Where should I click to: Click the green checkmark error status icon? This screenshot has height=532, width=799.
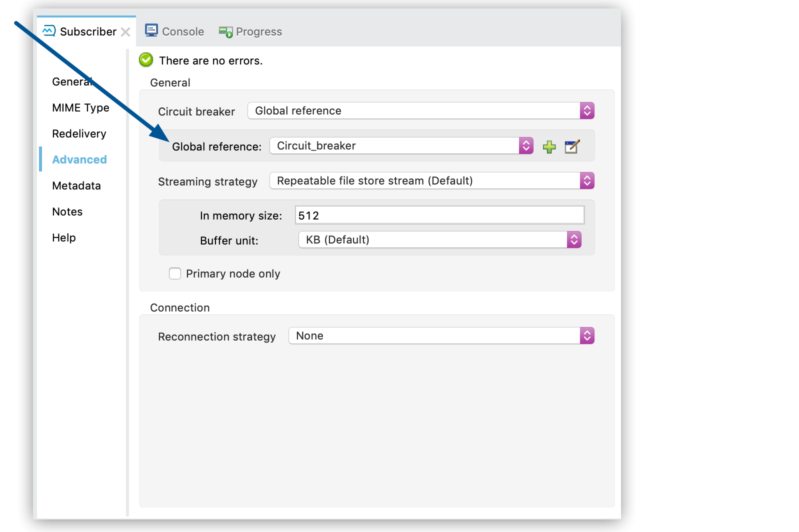145,59
